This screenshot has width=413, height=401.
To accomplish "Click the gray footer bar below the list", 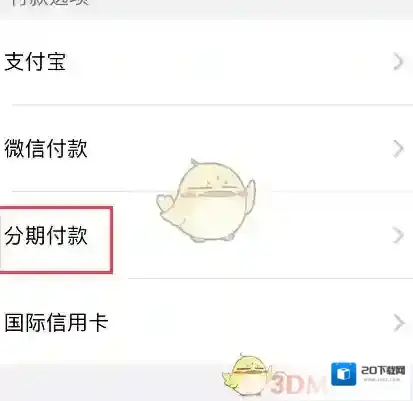I will tap(110, 382).
